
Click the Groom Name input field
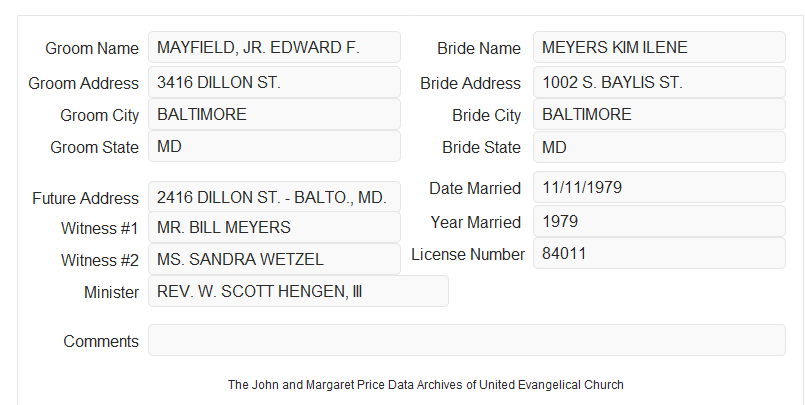(274, 47)
